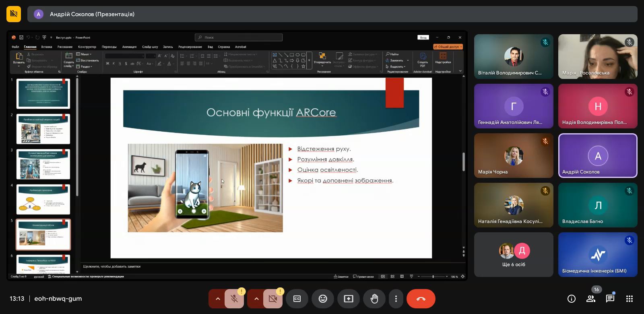Click the Вставить paste icon
Viewport: 644px width, 314px height.
tap(19, 56)
